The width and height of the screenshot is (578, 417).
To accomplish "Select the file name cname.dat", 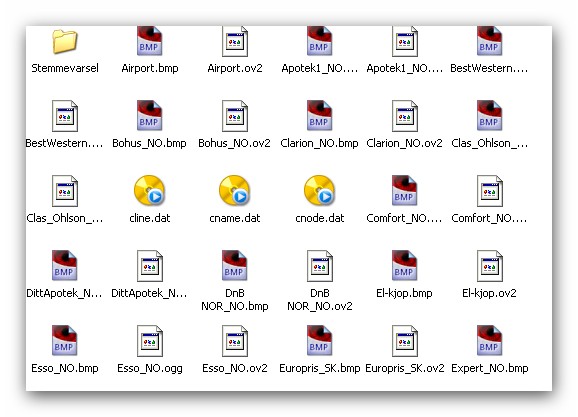I will click(x=235, y=218).
